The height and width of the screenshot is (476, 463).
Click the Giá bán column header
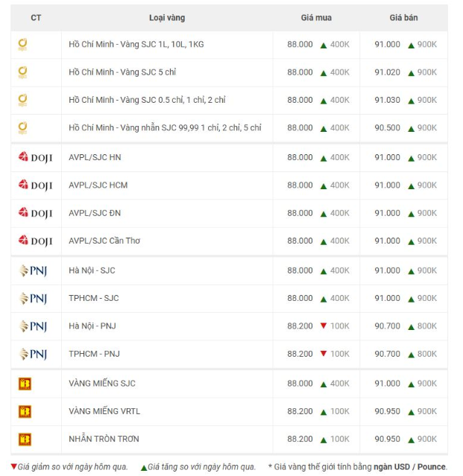[x=404, y=18]
